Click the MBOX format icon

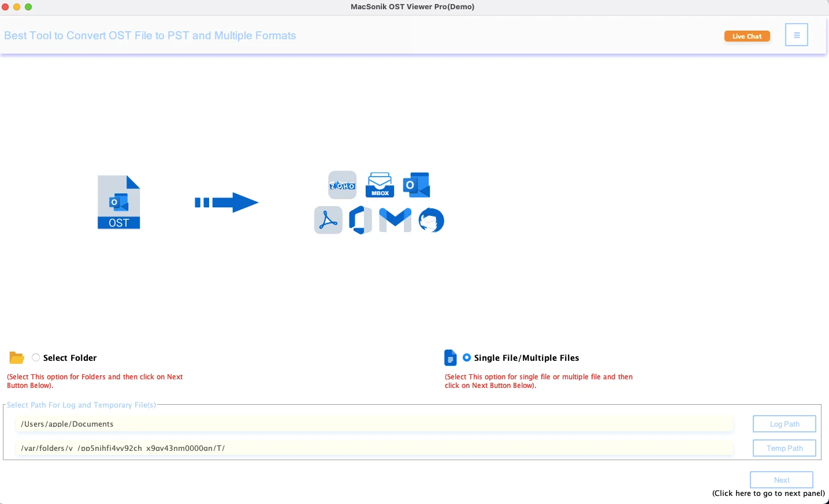coord(380,185)
